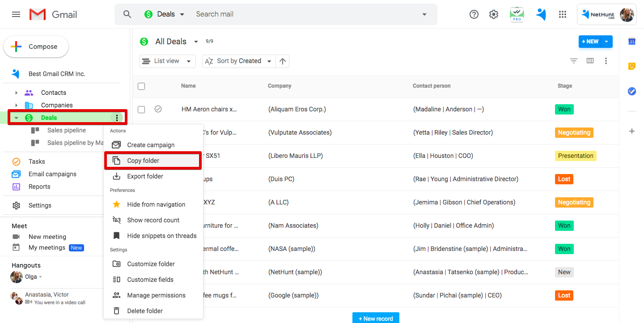
Task: Tick the select-all checkbox in header
Action: pyautogui.click(x=141, y=86)
